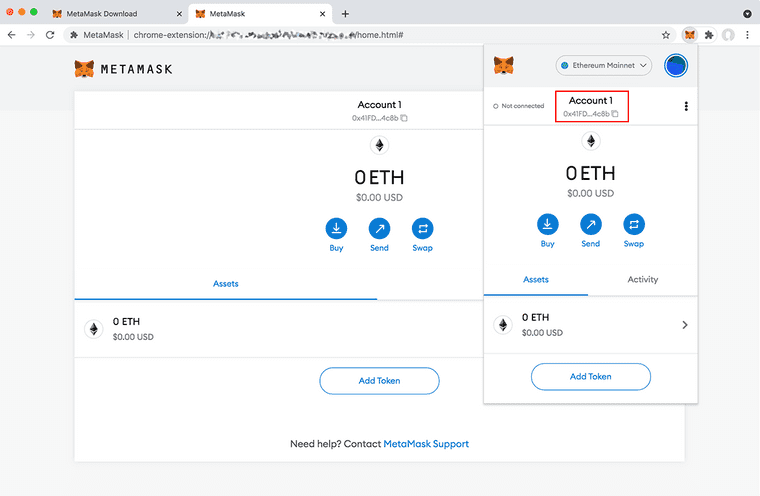Click the Send icon on main page

coord(380,228)
